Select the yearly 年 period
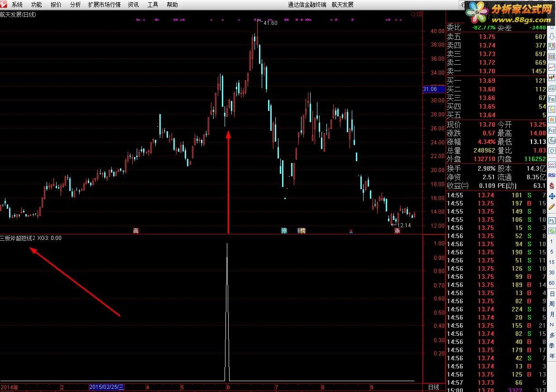Screen dimensions: 556x392 552,356
